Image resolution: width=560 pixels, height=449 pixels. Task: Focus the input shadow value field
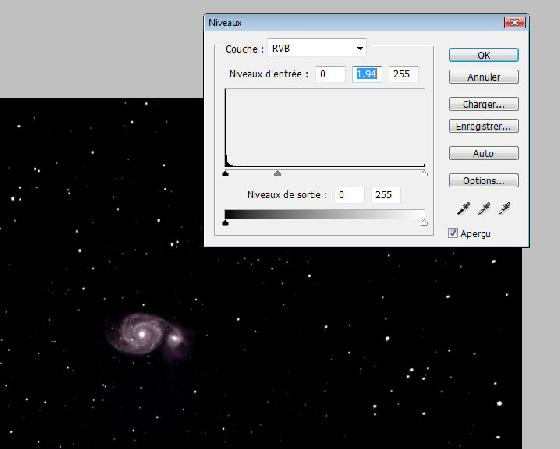tap(330, 74)
